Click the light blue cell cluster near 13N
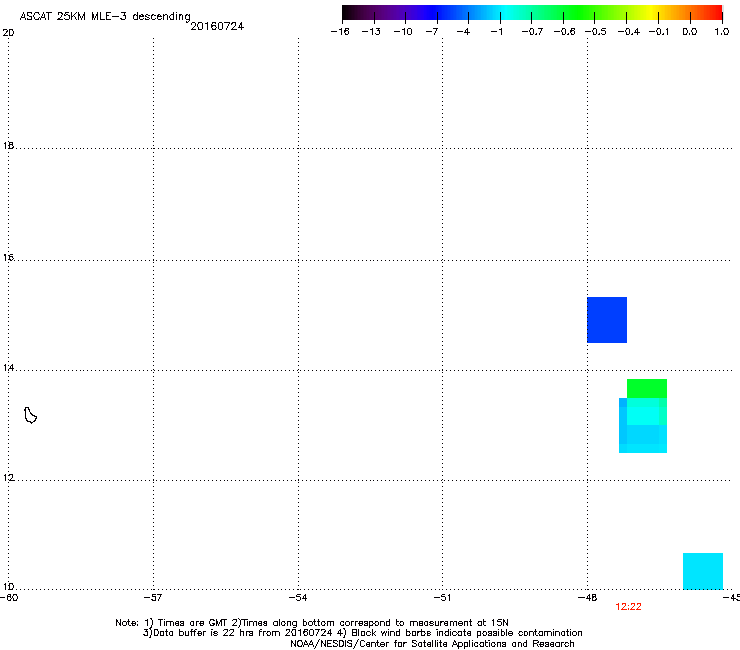The height and width of the screenshot is (650, 740). tap(643, 425)
